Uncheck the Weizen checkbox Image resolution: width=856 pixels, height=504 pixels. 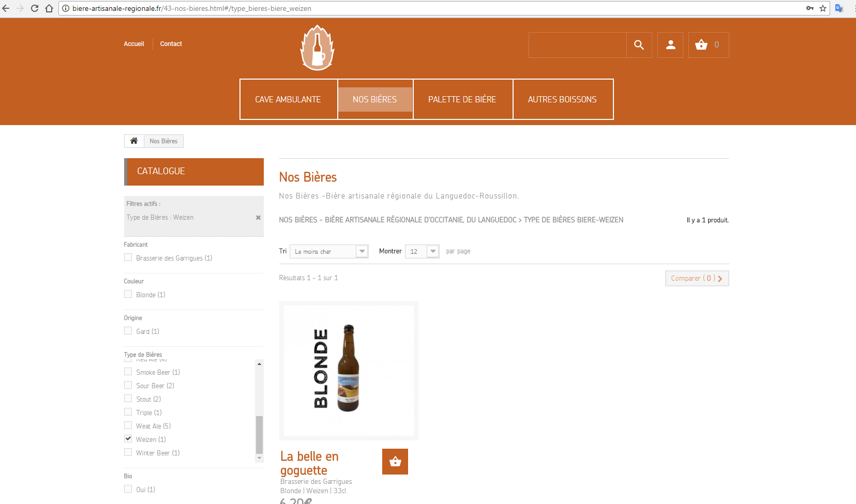coord(128,439)
